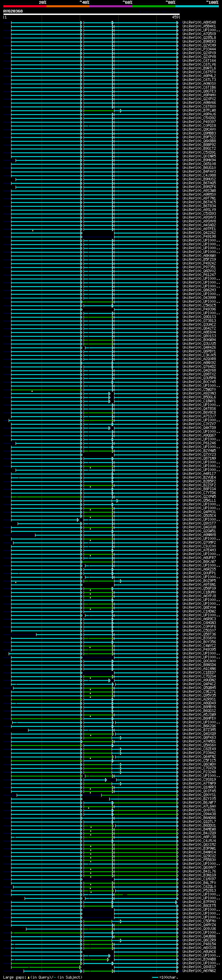The image size is (222, 980).
Task: Select hit label UniRef100_Q6XIM2
Action: (199, 844)
